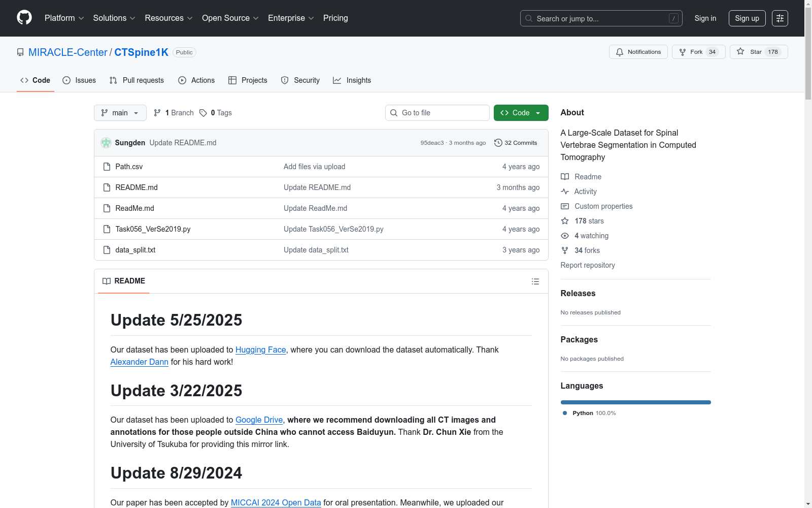Click the Python language color dot

565,413
